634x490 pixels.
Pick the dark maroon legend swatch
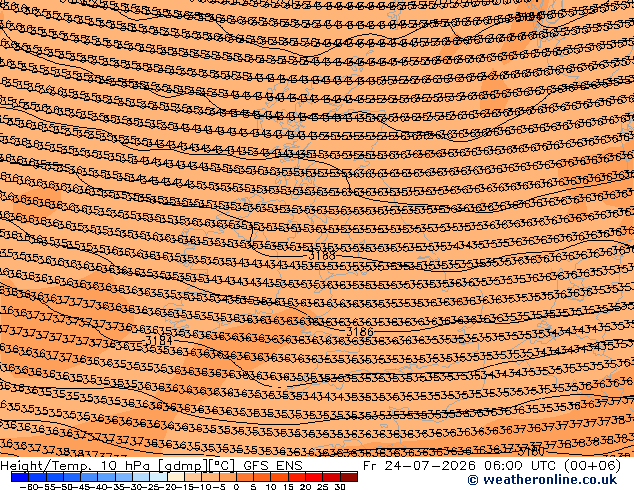(x=349, y=477)
